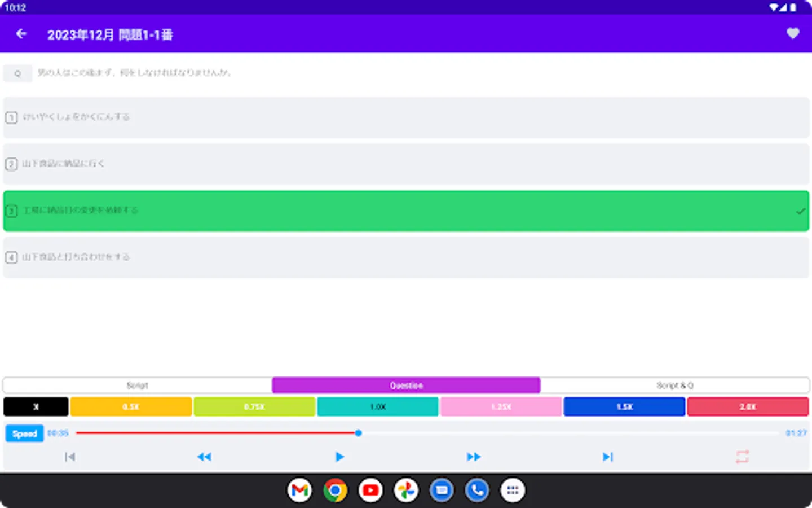This screenshot has height=508, width=812.
Task: Fast-forward the audio playback
Action: pyautogui.click(x=474, y=457)
